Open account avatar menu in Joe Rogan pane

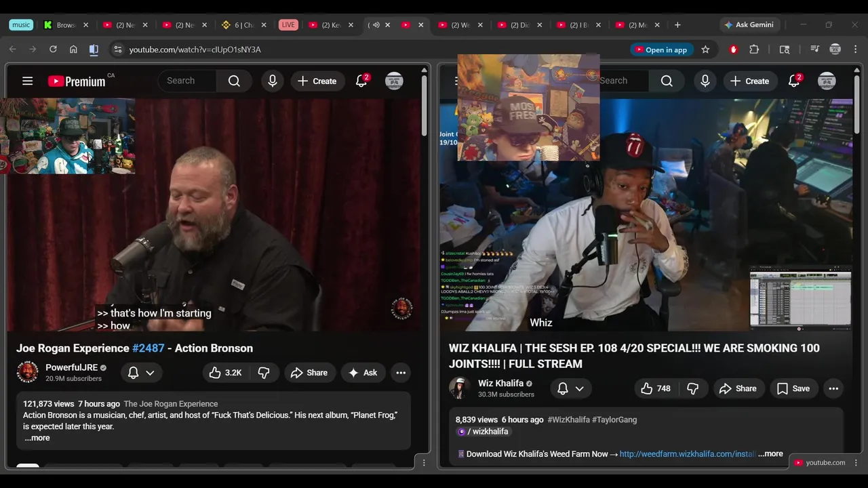(394, 81)
